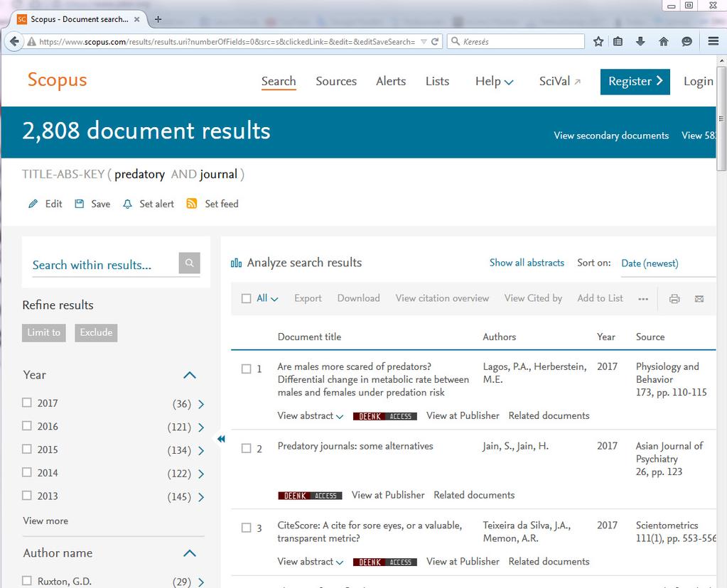Check the 2017 year filter
727x588 pixels.
[27, 402]
